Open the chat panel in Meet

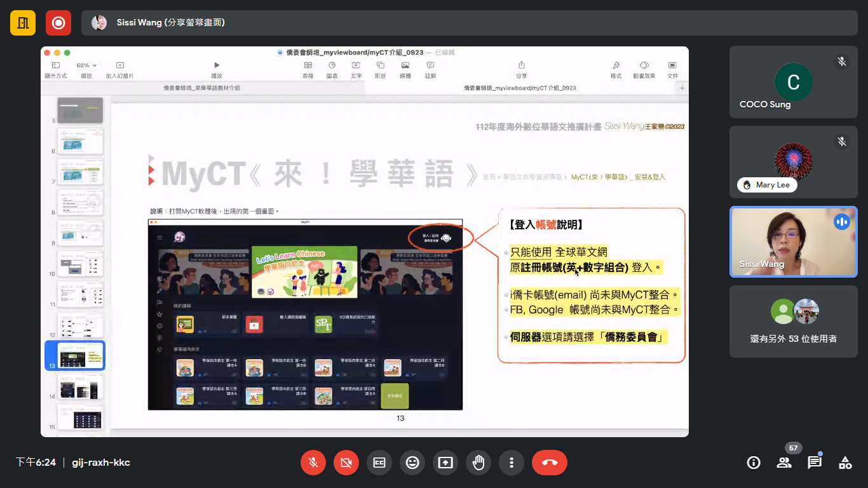tap(814, 463)
